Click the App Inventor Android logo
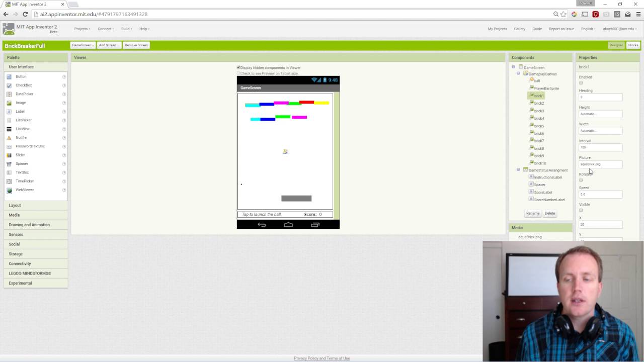The height and width of the screenshot is (362, 644). (9, 29)
